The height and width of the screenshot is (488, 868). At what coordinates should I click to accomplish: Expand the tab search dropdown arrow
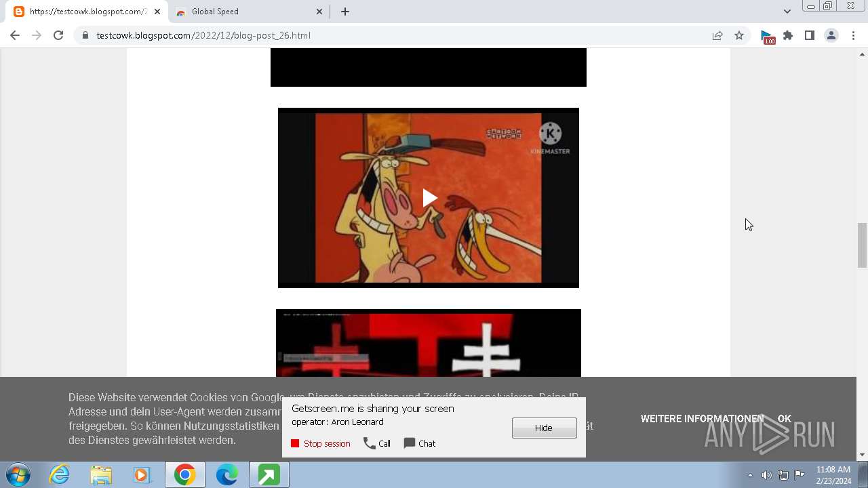pos(787,12)
